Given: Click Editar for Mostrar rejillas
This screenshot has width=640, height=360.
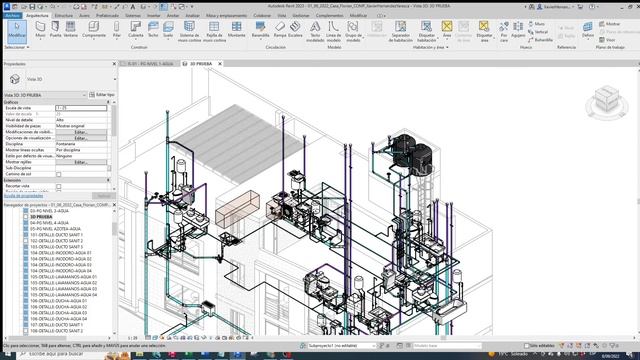Looking at the screenshot, I should [81, 162].
